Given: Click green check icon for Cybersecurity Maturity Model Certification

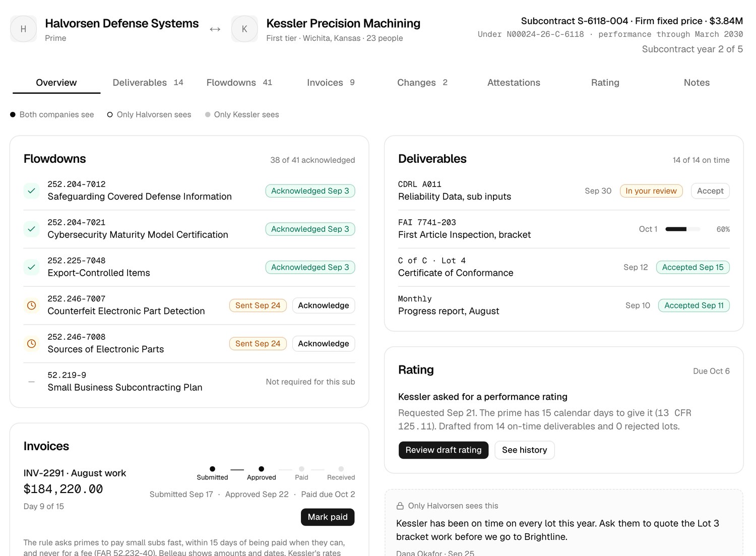Looking at the screenshot, I should pyautogui.click(x=31, y=229).
